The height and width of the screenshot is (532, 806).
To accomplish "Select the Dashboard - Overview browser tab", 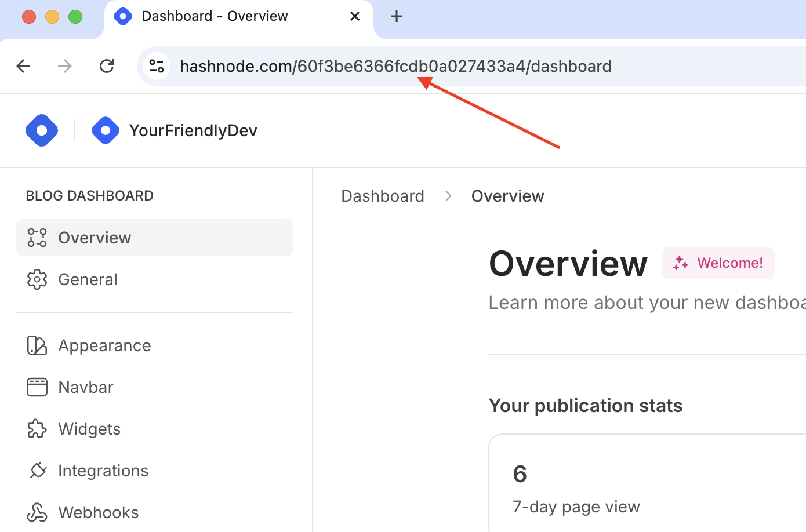I will click(239, 17).
